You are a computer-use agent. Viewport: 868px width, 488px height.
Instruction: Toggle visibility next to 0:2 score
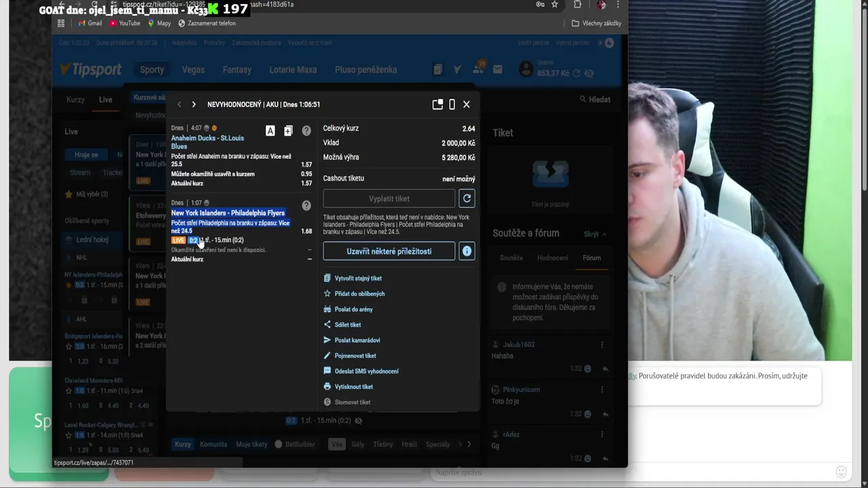359,421
